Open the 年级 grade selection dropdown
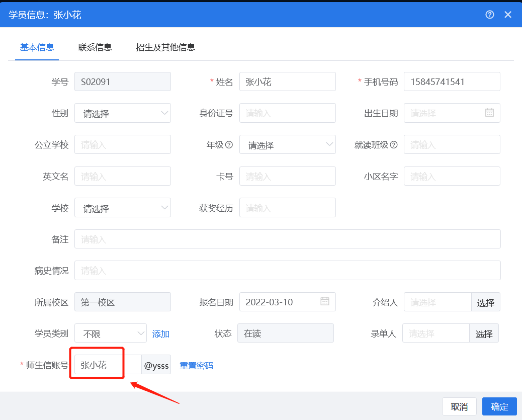The height and width of the screenshot is (420, 522). (x=287, y=144)
